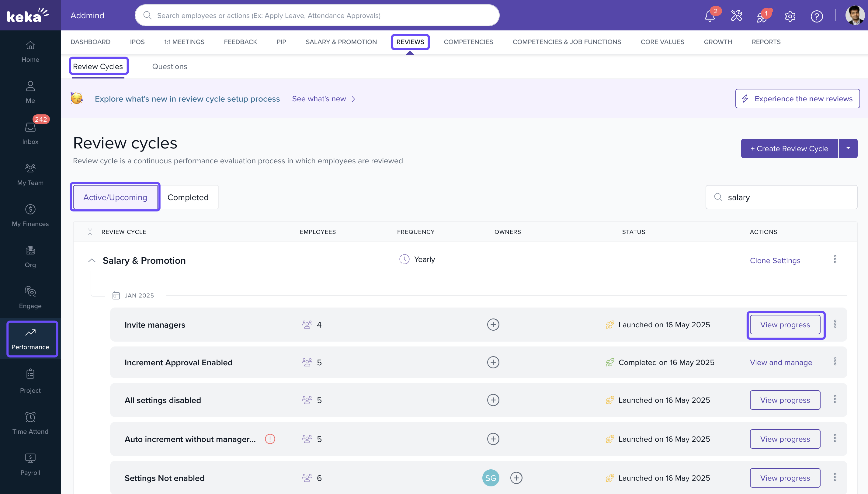Switch to Completed cycles filter
Screen dimensions: 868x494
click(188, 197)
